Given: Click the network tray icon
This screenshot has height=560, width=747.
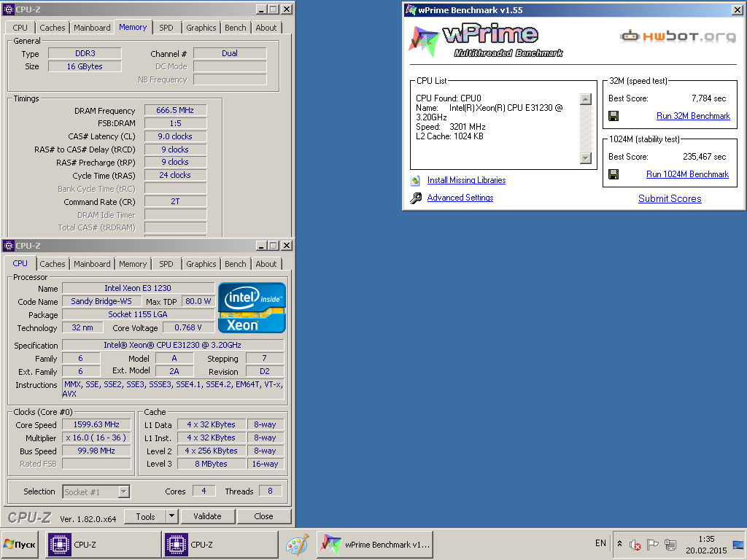Looking at the screenshot, I should click(x=670, y=544).
